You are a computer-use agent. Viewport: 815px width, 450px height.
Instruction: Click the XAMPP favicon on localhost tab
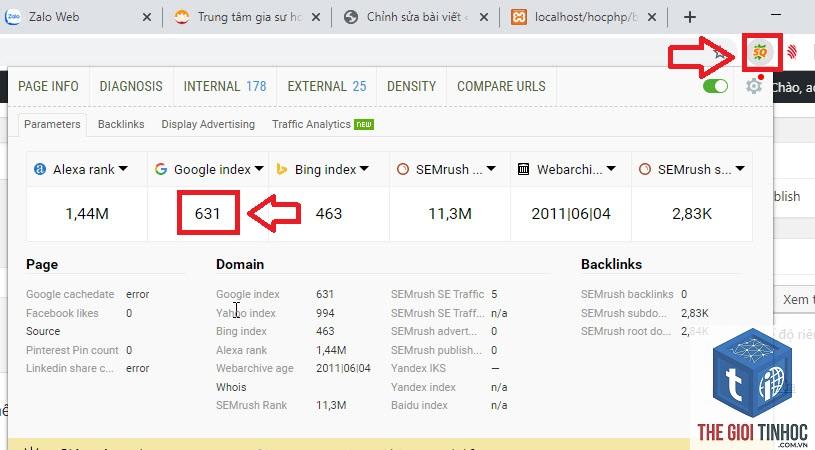coord(518,17)
